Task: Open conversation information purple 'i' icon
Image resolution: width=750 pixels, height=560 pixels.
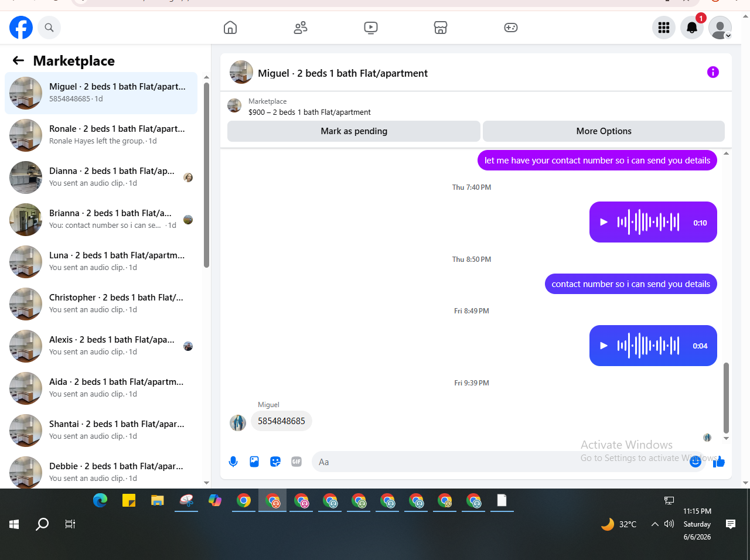Action: [713, 72]
